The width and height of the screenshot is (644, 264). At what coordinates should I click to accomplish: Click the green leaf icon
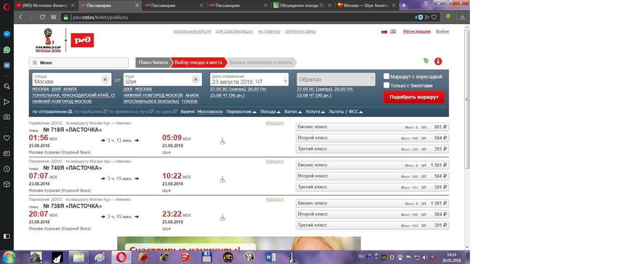point(426,61)
